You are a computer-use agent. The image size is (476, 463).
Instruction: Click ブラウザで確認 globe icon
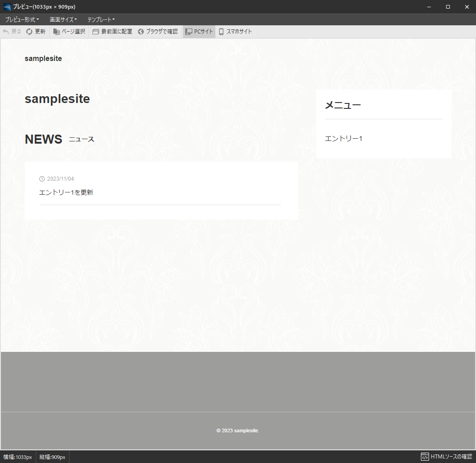point(141,32)
